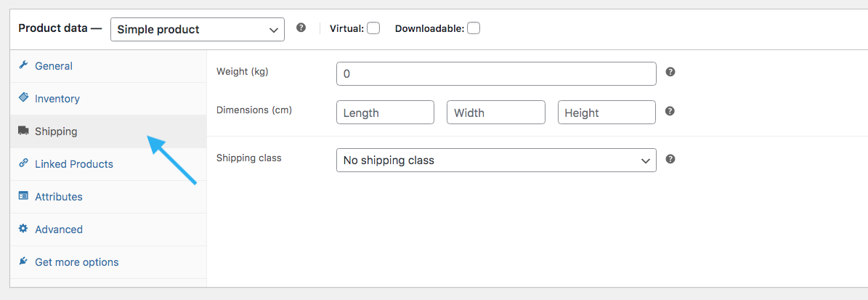Click the wrench icon beside General
868x300 pixels.
click(x=23, y=65)
